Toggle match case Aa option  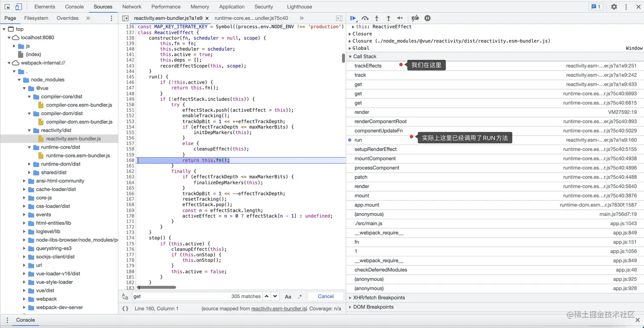point(288,296)
